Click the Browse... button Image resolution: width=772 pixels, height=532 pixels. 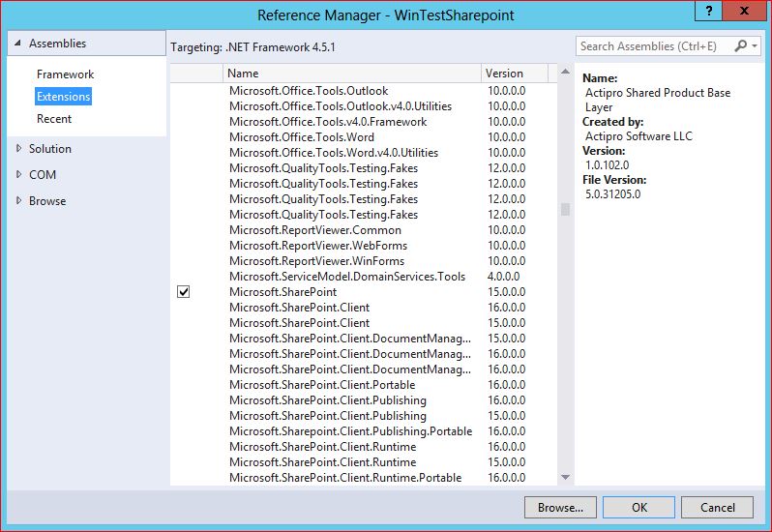[560, 508]
